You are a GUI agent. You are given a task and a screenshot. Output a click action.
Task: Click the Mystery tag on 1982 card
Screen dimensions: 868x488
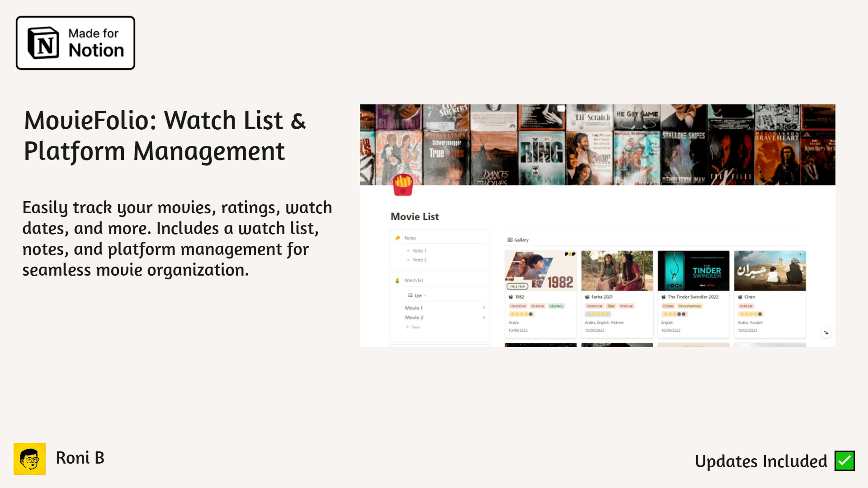556,306
